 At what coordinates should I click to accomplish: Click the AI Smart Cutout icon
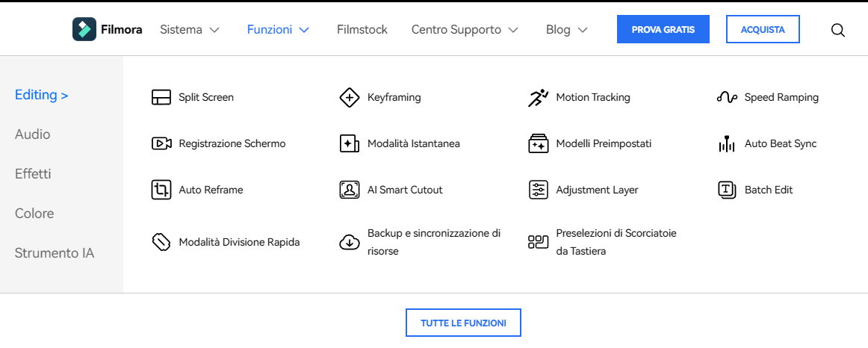pyautogui.click(x=350, y=190)
